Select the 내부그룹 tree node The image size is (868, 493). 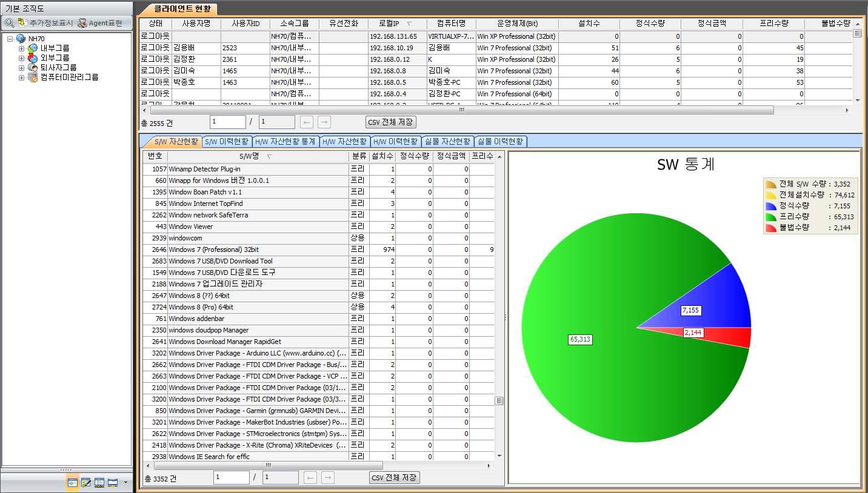click(55, 48)
